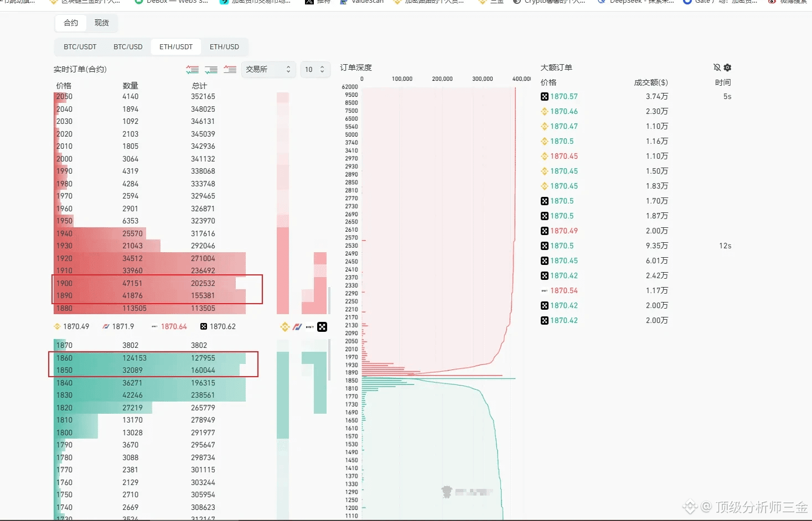This screenshot has height=521, width=812.
Task: Click quantity 124153 in bids
Action: [x=135, y=358]
